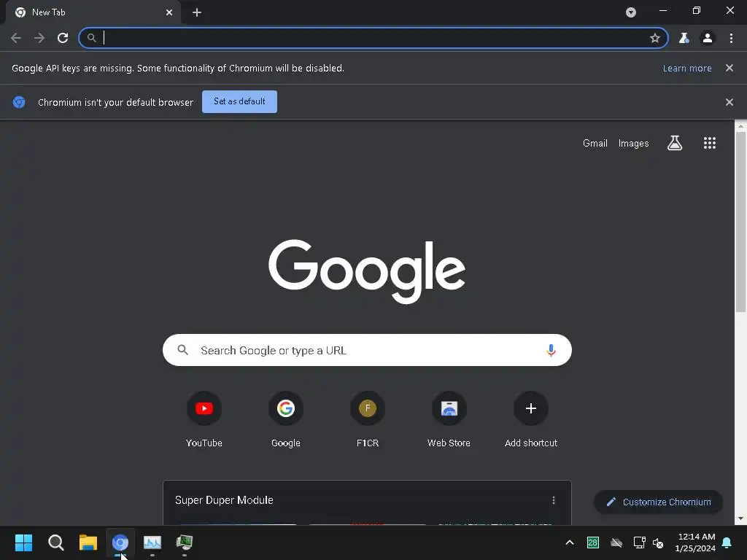Go forward with the forward arrow
The image size is (747, 560).
[x=39, y=38]
